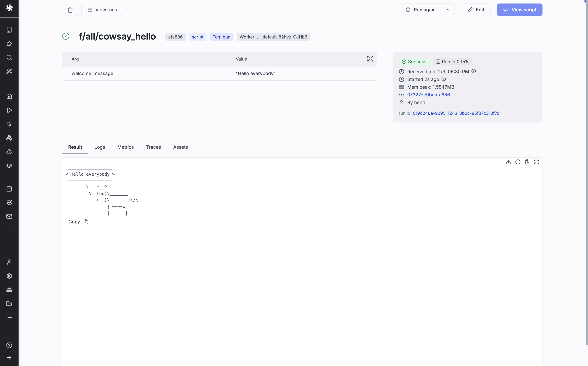Open the Home icon in sidebar
This screenshot has height=366, width=588.
9,96
